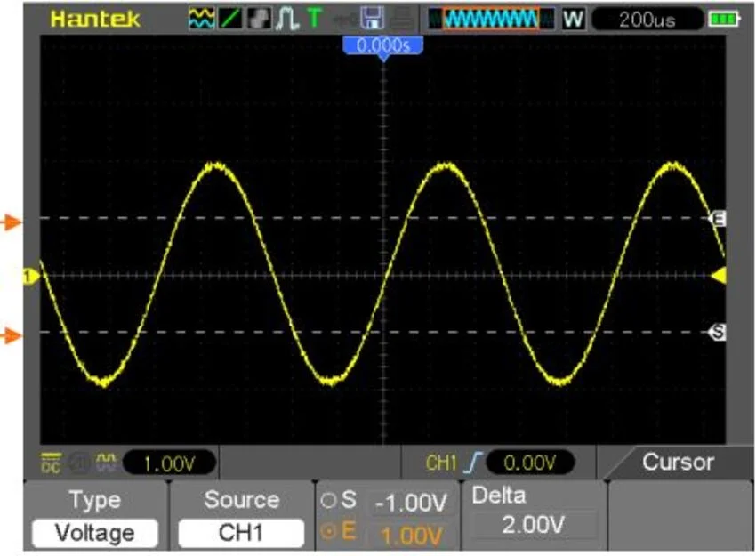Open the Type Voltage selector
This screenshot has width=756, height=556.
coord(94,533)
